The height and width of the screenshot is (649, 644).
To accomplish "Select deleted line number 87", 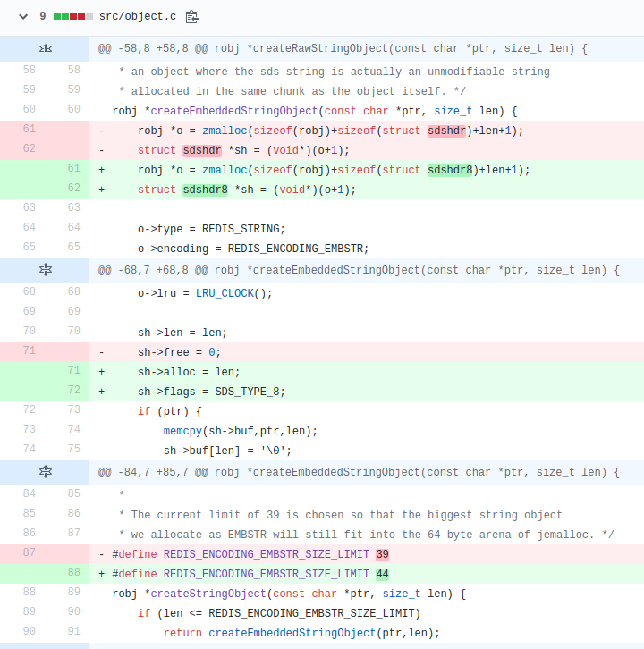I will 29,552.
